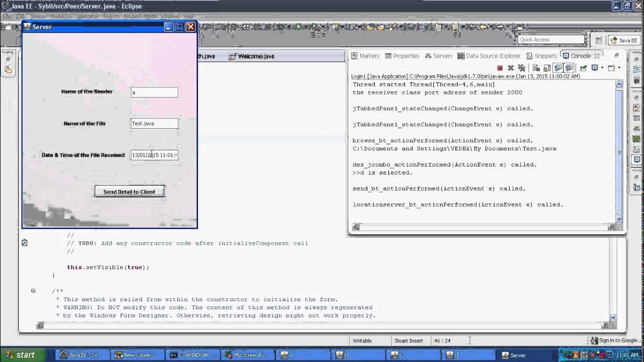Viewport: 644px width, 362px height.
Task: Switch to window 'a' in taskbar
Action: pyautogui.click(x=303, y=355)
